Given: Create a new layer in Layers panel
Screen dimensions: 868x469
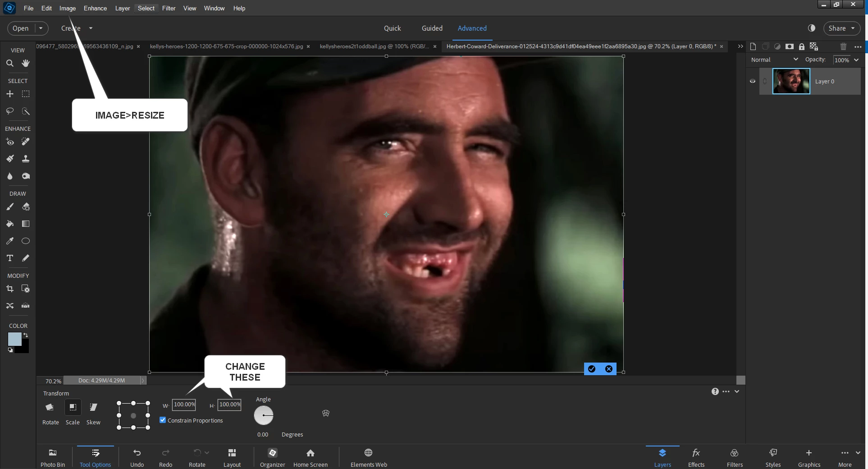Looking at the screenshot, I should [x=753, y=46].
